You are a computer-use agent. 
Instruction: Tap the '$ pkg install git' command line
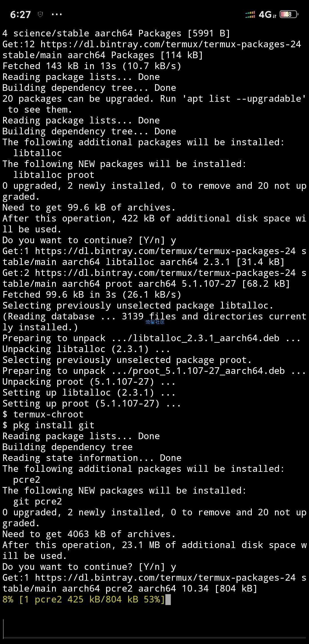48,425
